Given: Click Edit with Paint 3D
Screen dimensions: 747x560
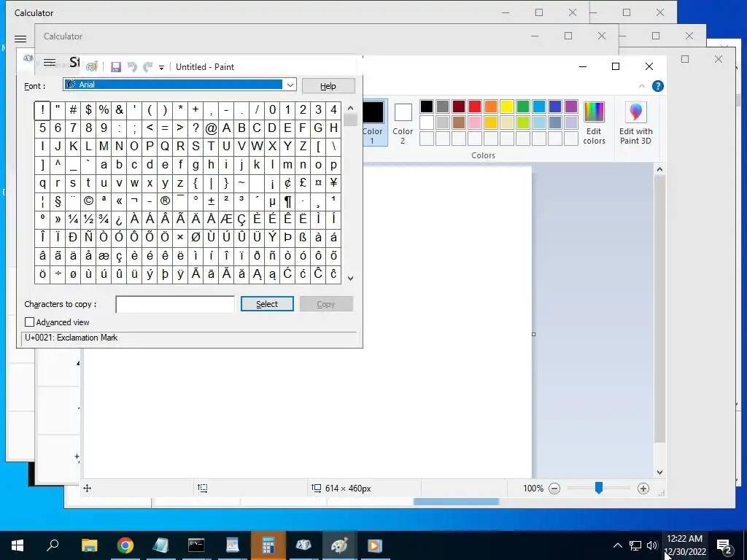Looking at the screenshot, I should pos(635,122).
